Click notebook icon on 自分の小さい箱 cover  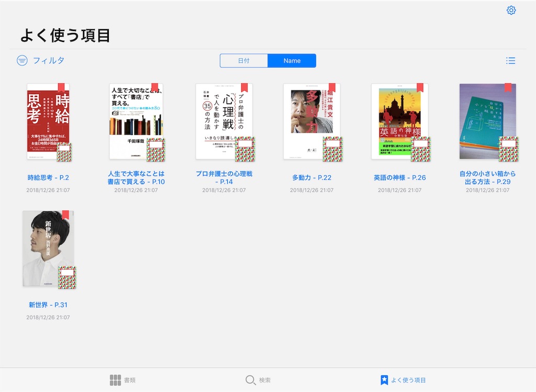tap(509, 149)
